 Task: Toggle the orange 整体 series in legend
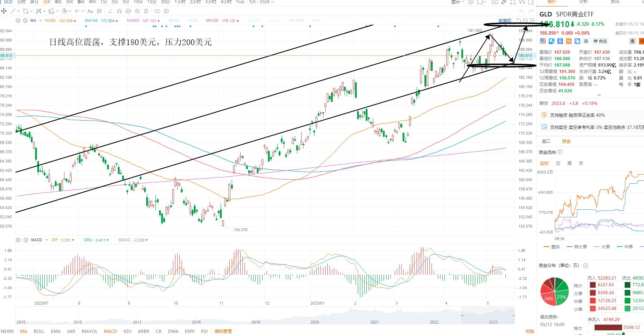552,247
